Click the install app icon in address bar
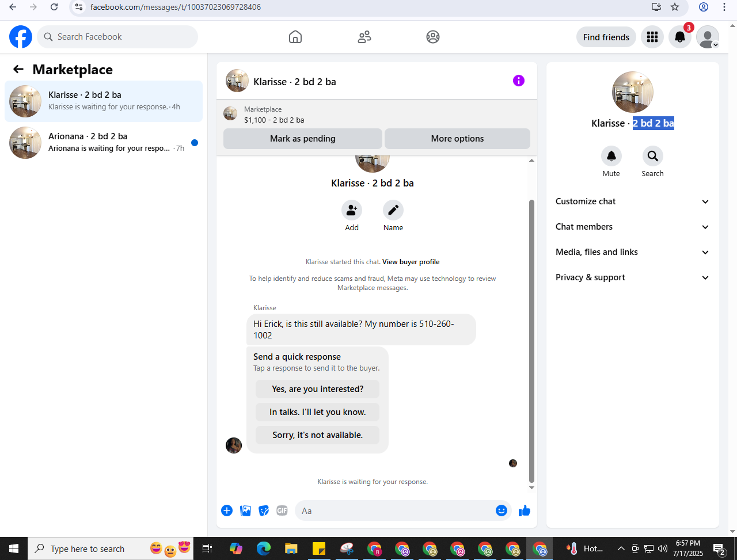The width and height of the screenshot is (737, 560). point(656,7)
